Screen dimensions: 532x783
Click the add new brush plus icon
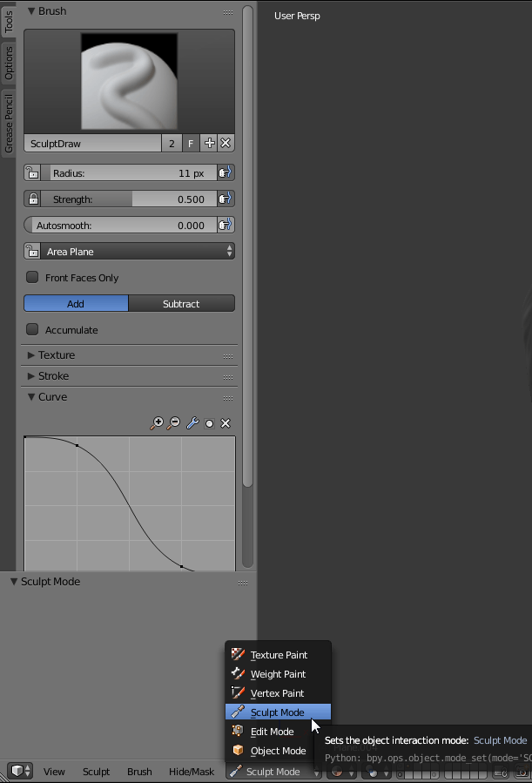coord(209,144)
